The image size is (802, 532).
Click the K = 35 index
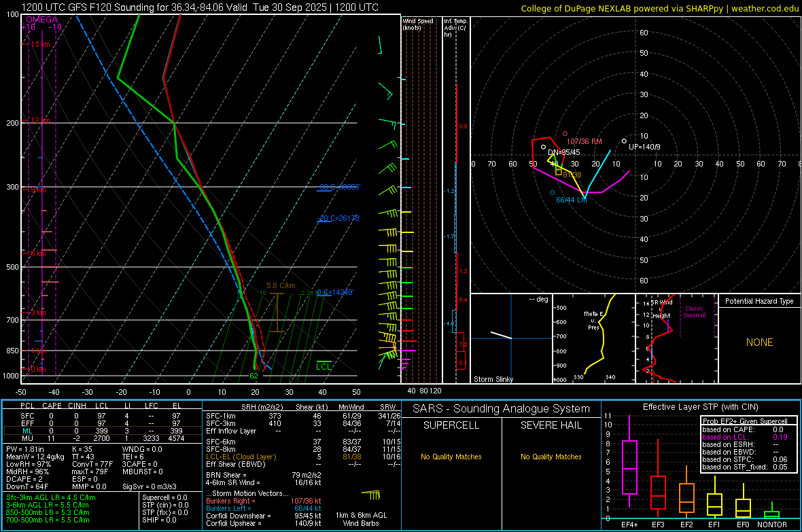tap(82, 449)
